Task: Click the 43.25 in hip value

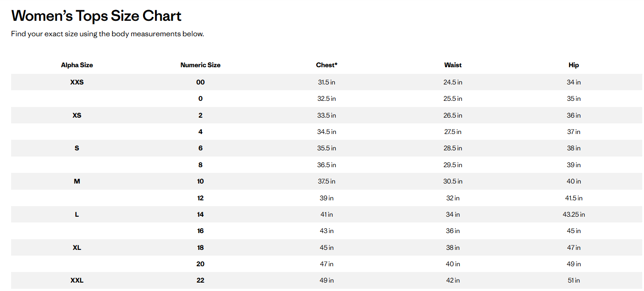Action: [574, 214]
